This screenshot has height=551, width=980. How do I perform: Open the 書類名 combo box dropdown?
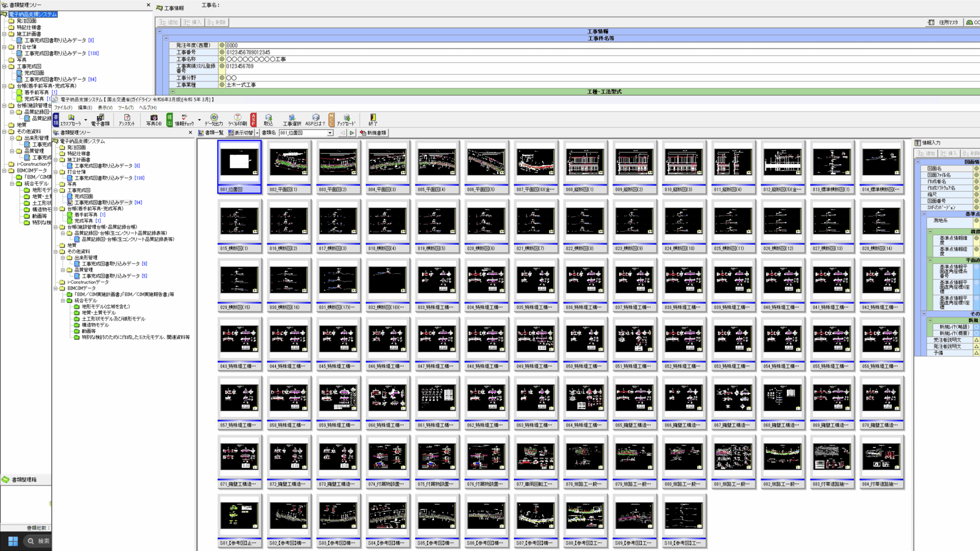pos(330,133)
